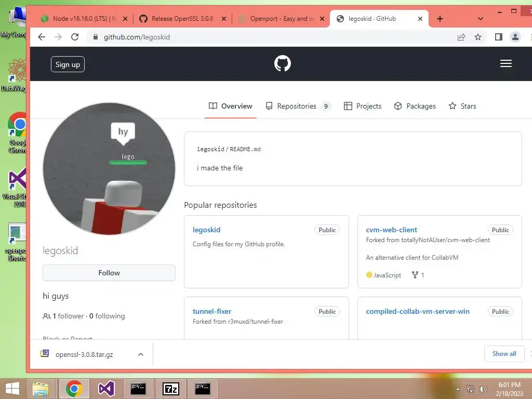Viewport: 532px width, 399px height.
Task: Click the Sign up button
Action: 68,64
